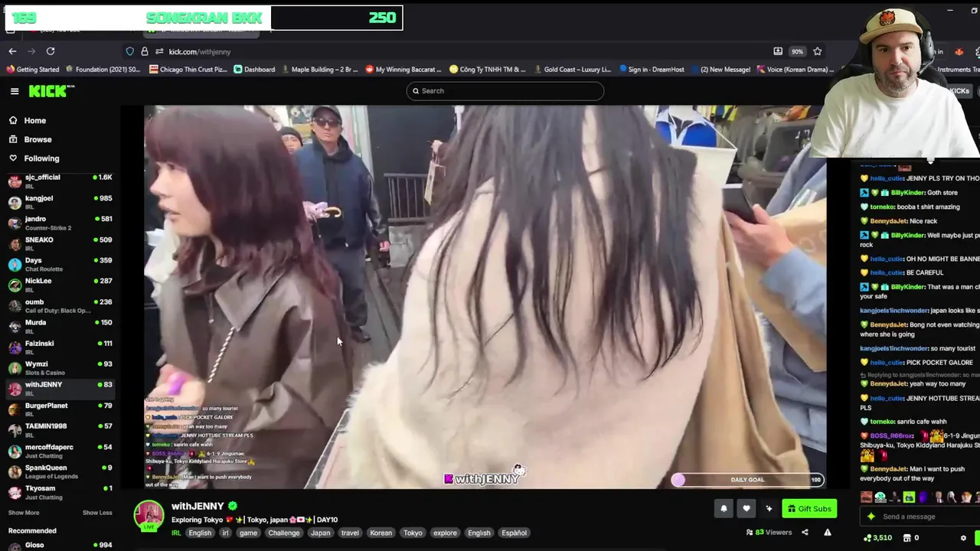Select the withJENNY channel in sidebar
The image size is (980, 551).
[60, 388]
